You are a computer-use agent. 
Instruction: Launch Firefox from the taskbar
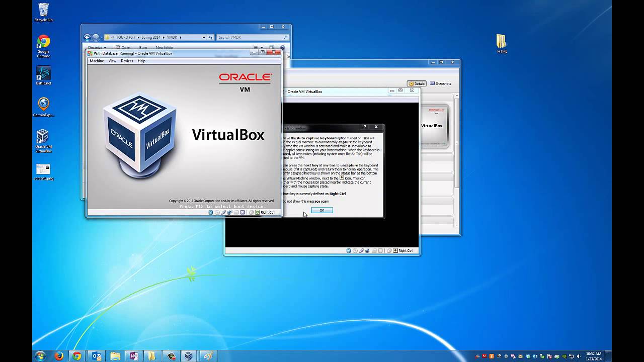point(59,356)
